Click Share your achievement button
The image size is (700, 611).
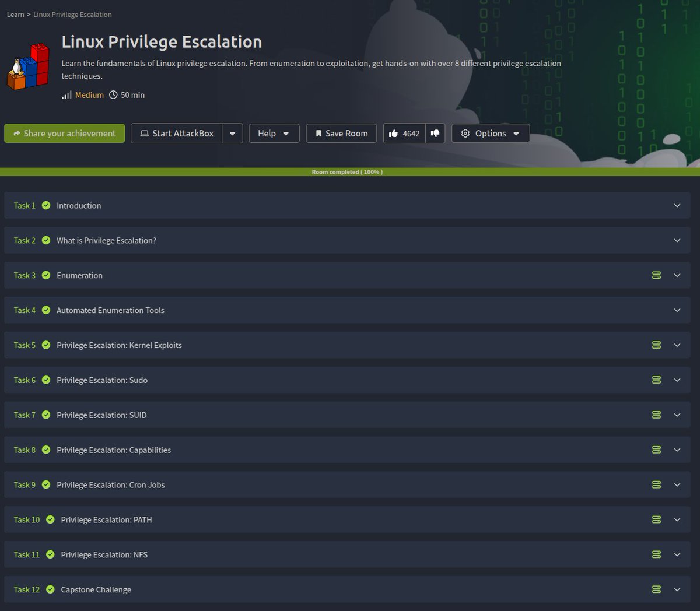(64, 134)
